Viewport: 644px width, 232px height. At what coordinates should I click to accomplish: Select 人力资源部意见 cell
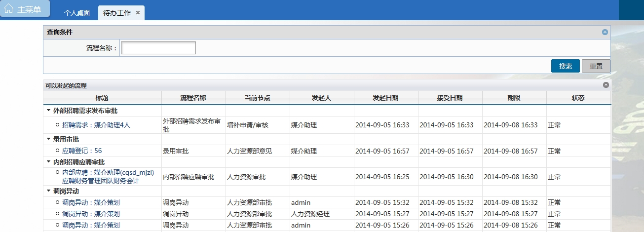coord(258,151)
